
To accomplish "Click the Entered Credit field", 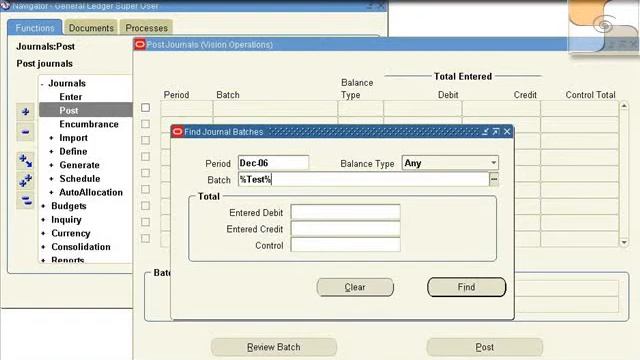I will point(345,229).
